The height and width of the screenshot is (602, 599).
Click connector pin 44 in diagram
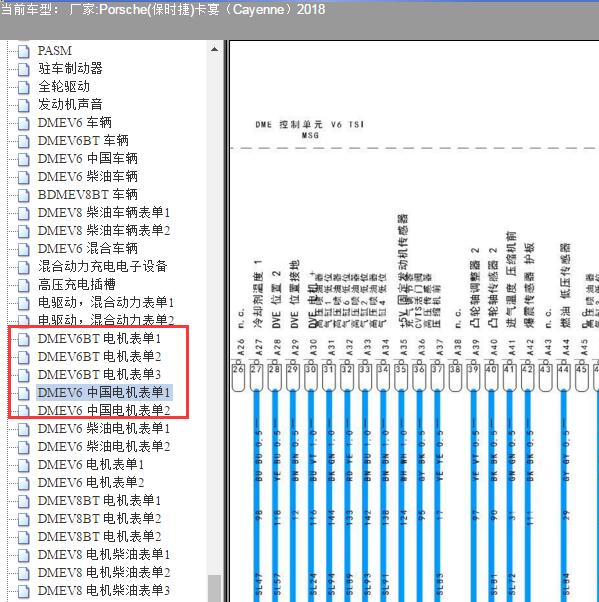coord(563,377)
